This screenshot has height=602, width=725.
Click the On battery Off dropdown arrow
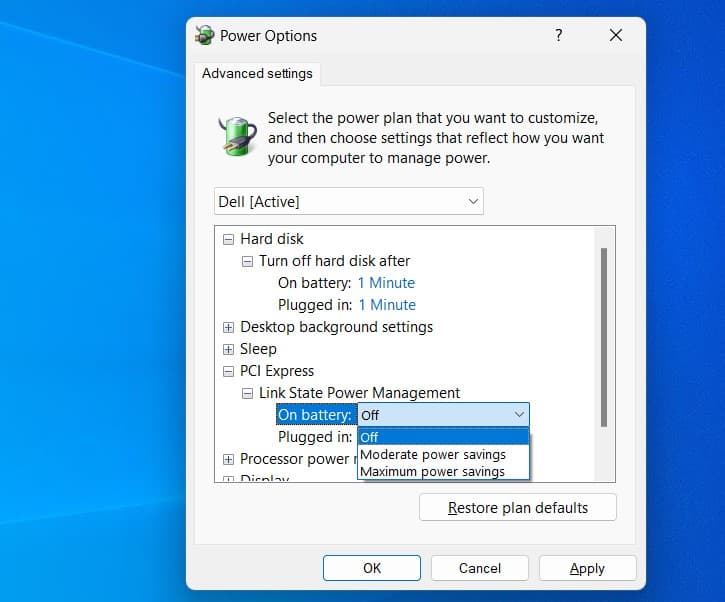tap(518, 415)
